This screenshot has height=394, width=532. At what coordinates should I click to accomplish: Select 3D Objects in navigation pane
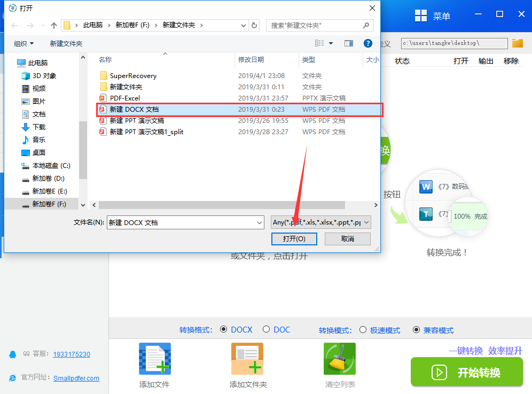pyautogui.click(x=44, y=76)
